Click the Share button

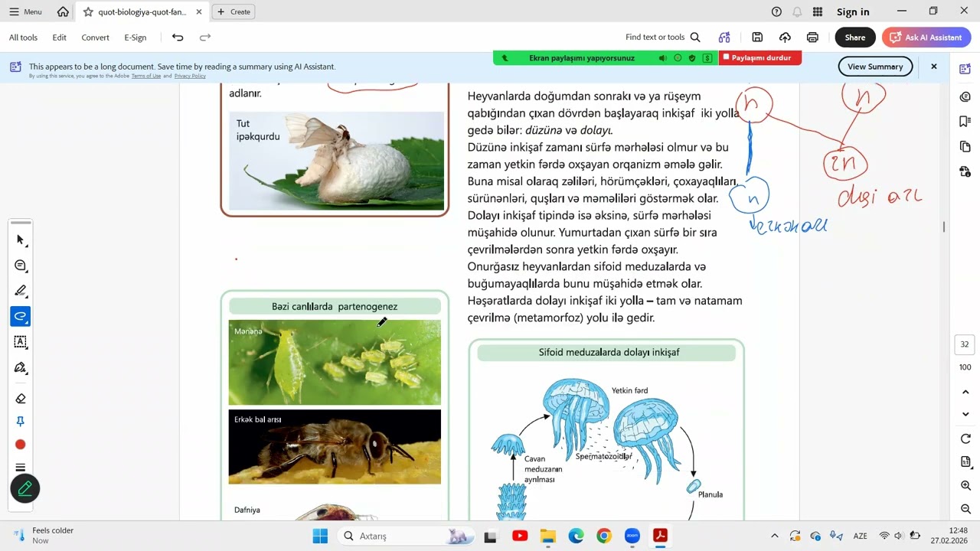(x=855, y=37)
